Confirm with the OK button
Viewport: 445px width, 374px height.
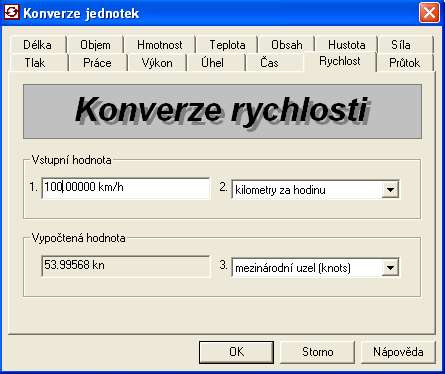(x=236, y=352)
